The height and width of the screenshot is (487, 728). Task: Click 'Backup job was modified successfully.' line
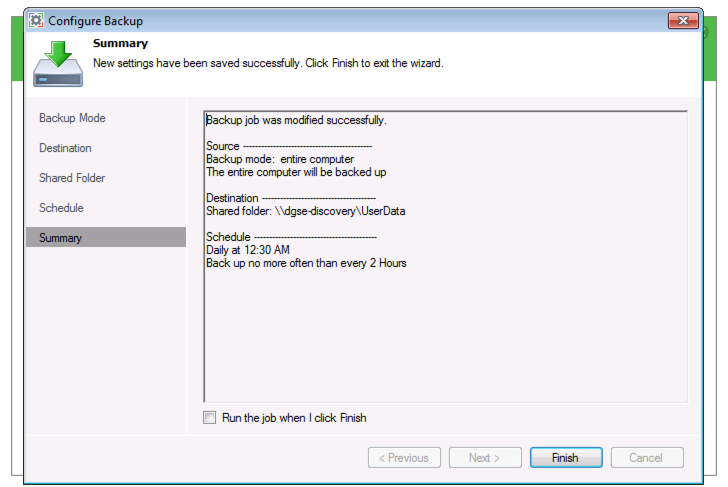tap(296, 120)
